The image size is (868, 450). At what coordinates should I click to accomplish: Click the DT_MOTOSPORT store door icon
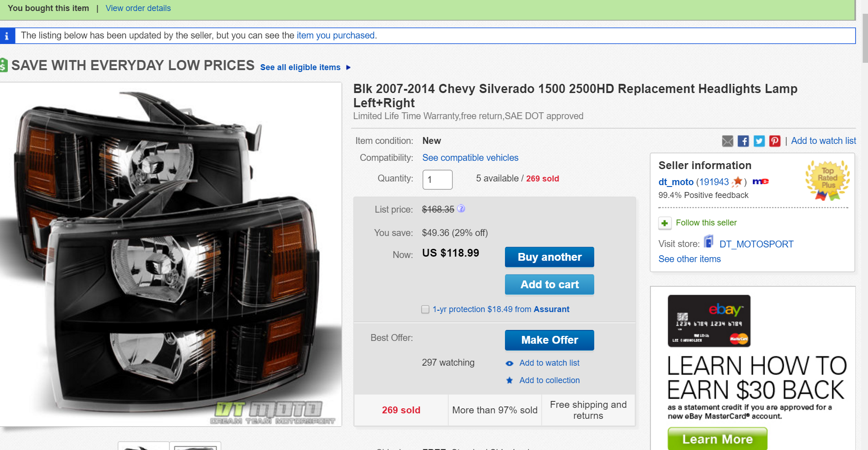click(x=709, y=241)
